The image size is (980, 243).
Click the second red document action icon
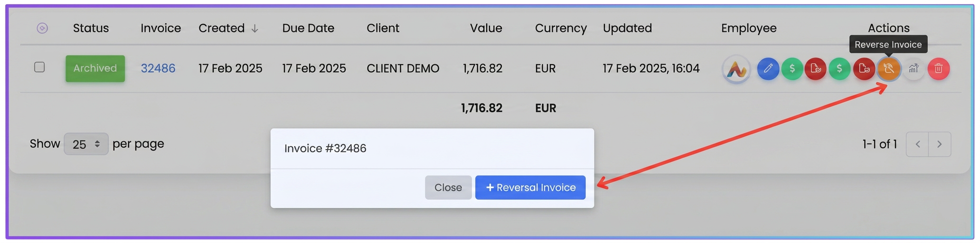(864, 69)
